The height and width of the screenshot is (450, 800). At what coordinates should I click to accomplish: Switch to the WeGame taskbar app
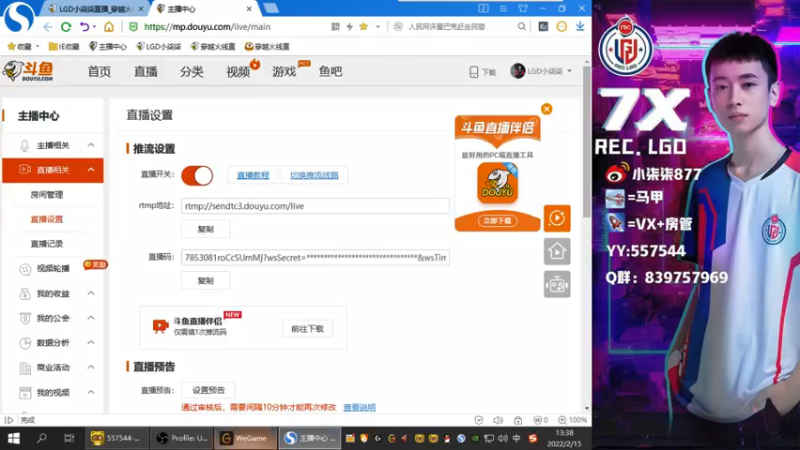[x=245, y=438]
